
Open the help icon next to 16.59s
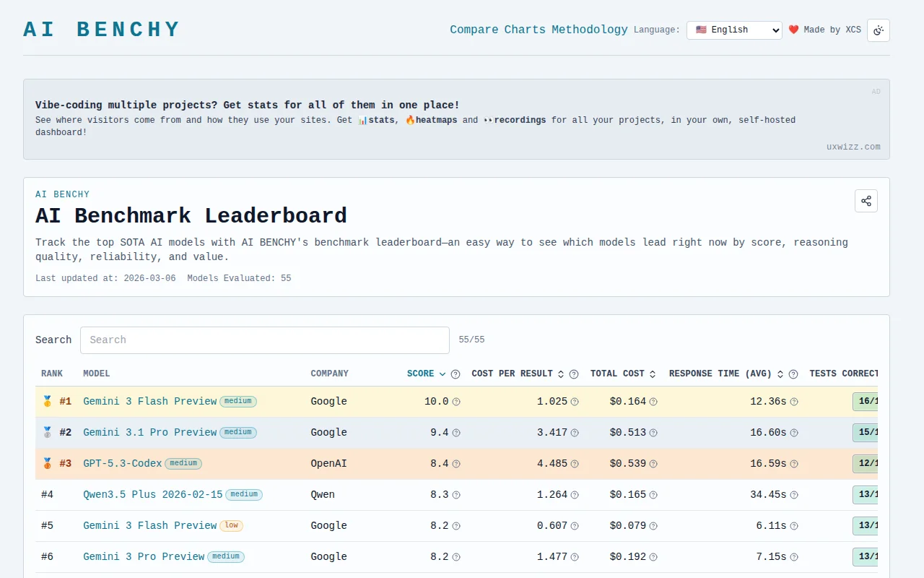click(794, 464)
